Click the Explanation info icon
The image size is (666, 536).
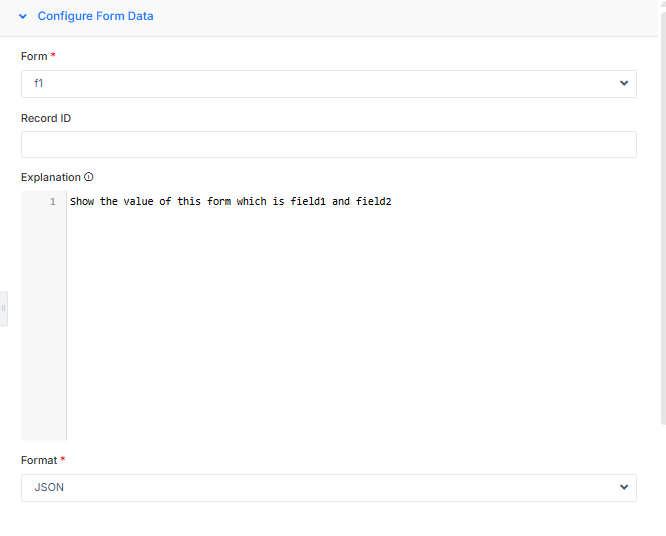tap(89, 177)
